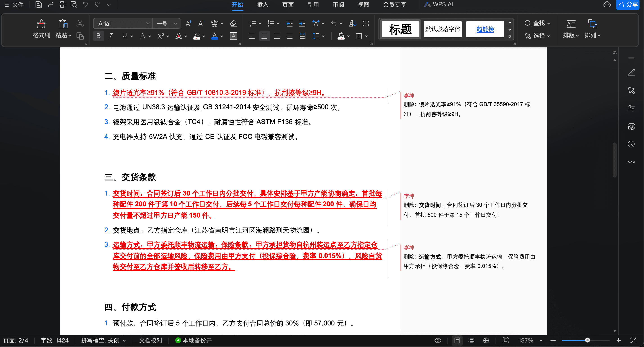Viewport: 644px width, 347px height.
Task: Toggle eye-protection mode eye icon in status bar
Action: click(438, 340)
